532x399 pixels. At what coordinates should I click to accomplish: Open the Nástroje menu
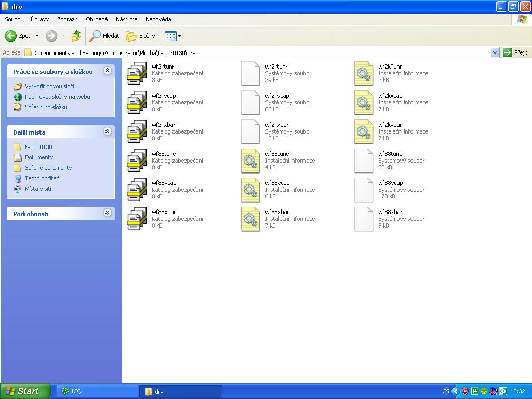(127, 19)
